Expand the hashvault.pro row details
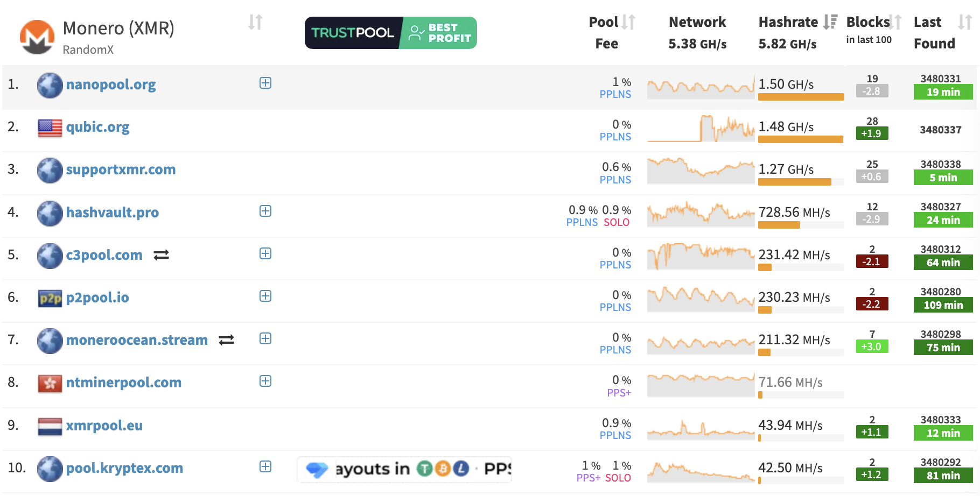Screen dimensions: 980x496 (x=265, y=211)
